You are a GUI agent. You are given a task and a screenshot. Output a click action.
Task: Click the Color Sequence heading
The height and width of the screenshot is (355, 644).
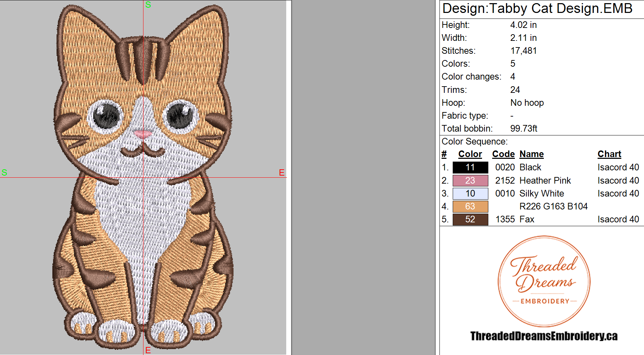pos(474,141)
